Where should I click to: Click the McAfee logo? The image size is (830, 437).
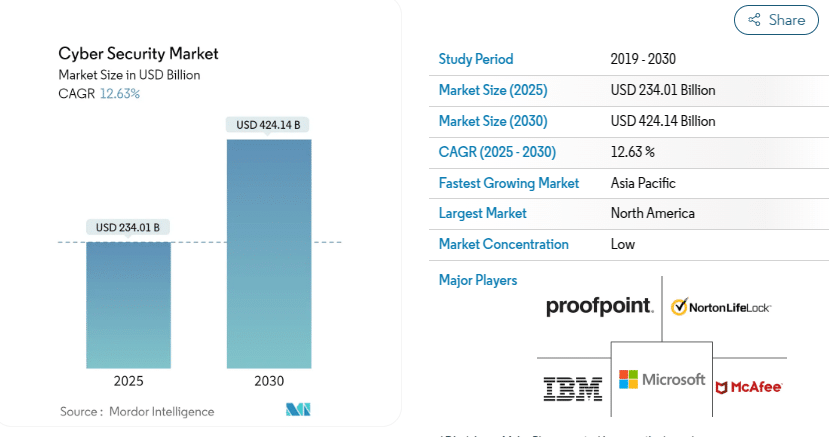click(x=748, y=386)
